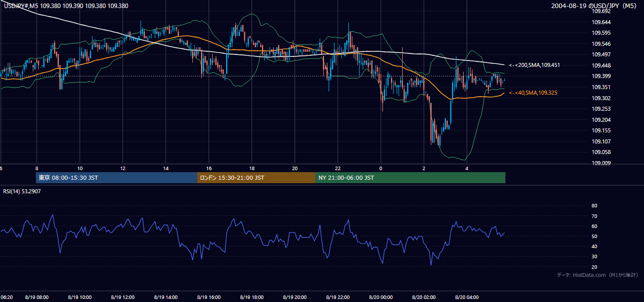Click hour 22 on the price chart time axis
The width and height of the screenshot is (644, 302).
point(338,168)
